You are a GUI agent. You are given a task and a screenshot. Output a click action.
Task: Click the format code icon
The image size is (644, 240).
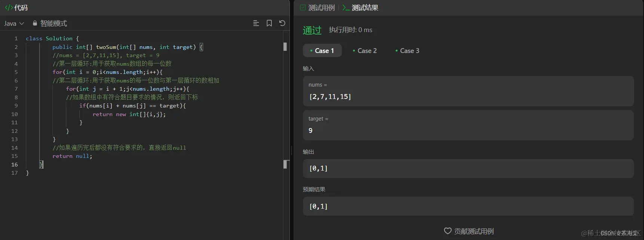(256, 23)
